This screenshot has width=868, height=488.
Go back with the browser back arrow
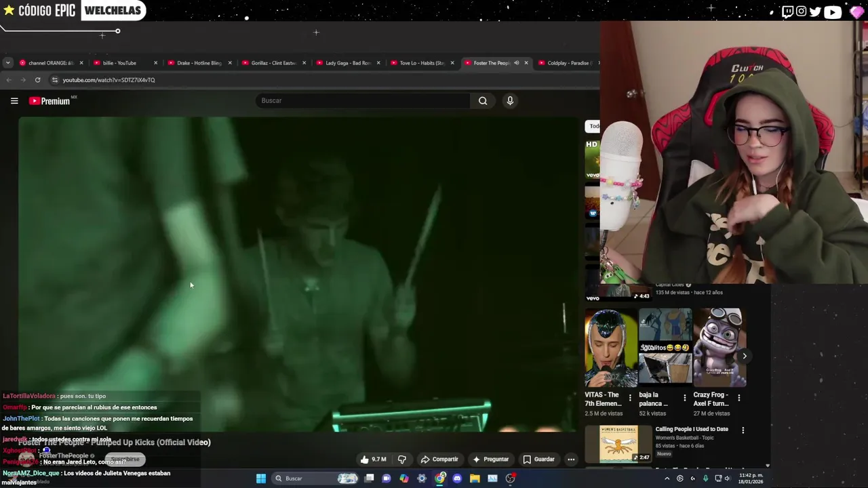point(9,80)
